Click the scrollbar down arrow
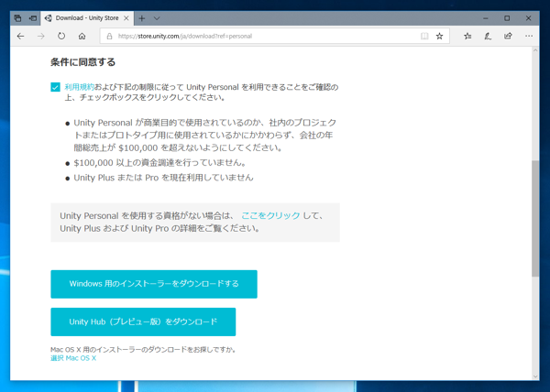The image size is (550, 392). (x=535, y=376)
